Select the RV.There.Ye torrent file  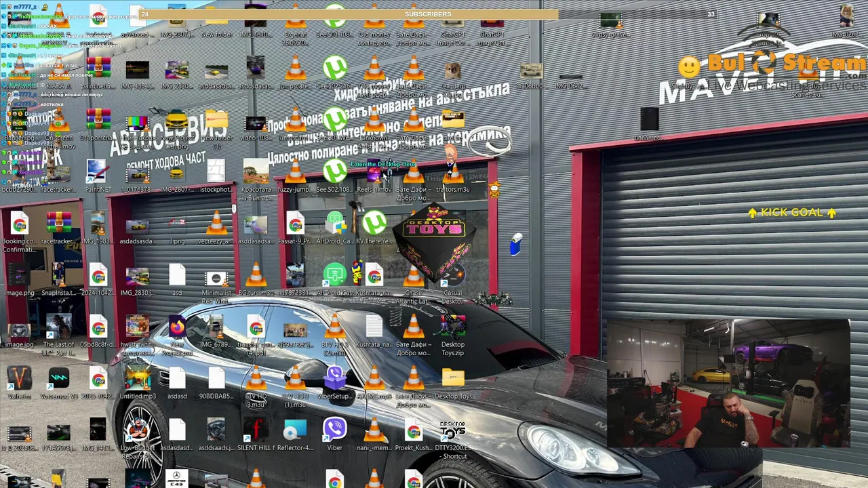(374, 228)
